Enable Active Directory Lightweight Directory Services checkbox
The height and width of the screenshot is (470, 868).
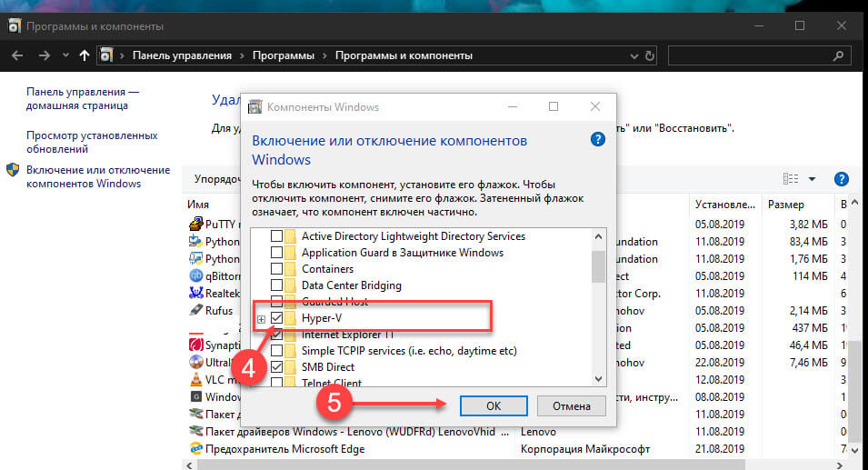(276, 236)
